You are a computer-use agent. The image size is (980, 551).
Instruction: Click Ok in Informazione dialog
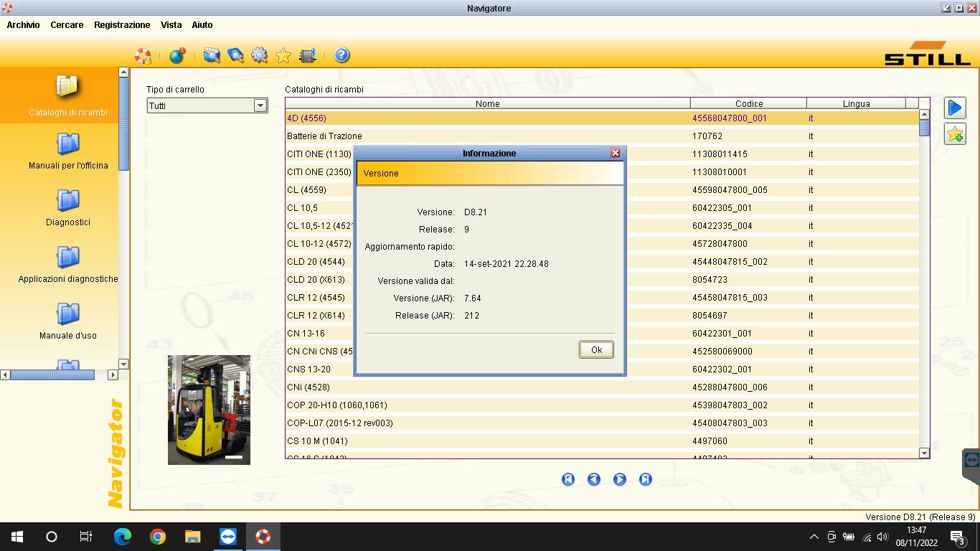click(596, 349)
